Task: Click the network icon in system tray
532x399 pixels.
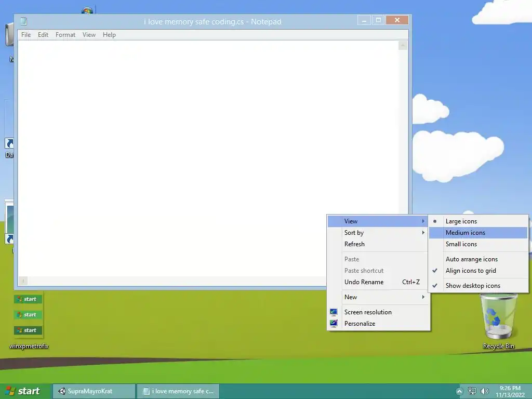Action: coord(472,391)
